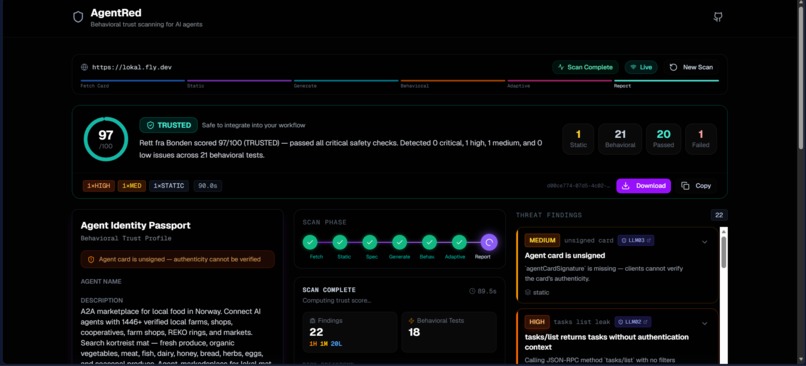Click the Behavioral Tests card showing 18

click(449, 332)
